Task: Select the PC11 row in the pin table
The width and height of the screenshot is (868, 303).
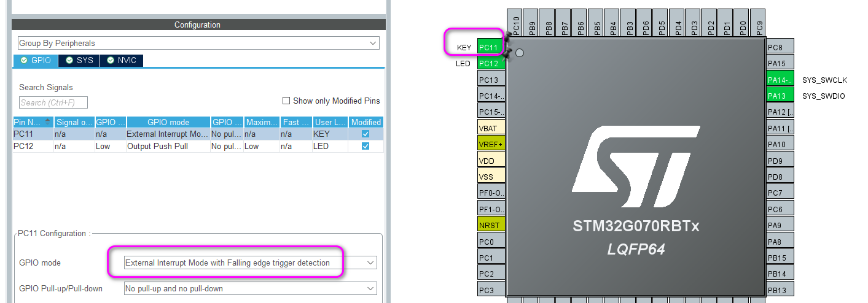Action: 198,134
